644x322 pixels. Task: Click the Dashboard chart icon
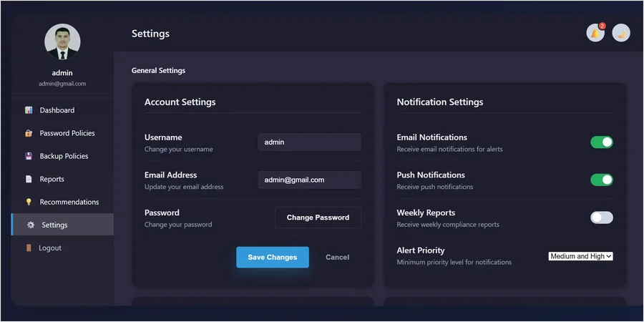tap(29, 110)
